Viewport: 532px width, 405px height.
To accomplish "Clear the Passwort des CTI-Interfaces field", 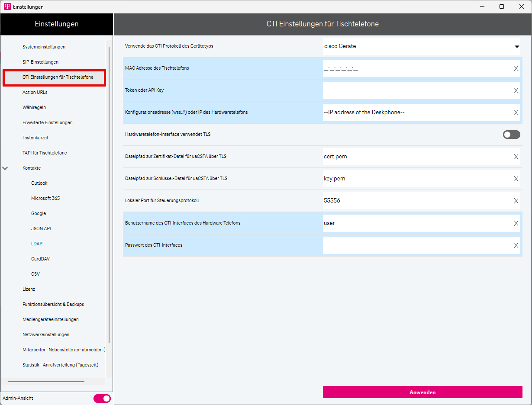I will click(x=516, y=245).
